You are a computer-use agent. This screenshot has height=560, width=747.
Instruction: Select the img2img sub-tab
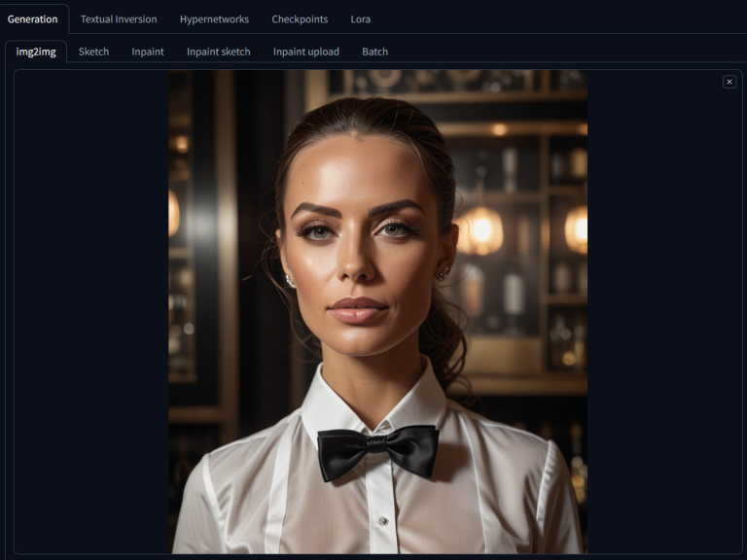pyautogui.click(x=36, y=52)
